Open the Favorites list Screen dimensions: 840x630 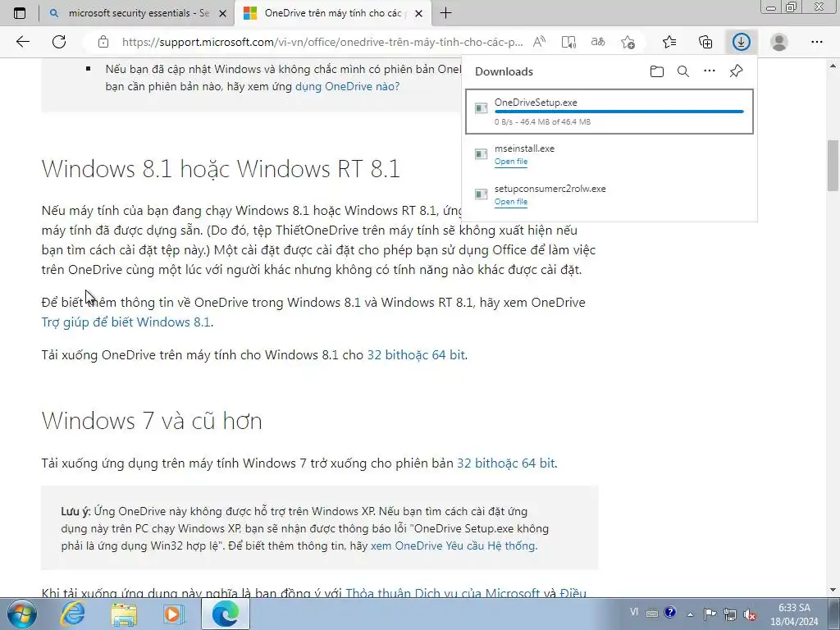pos(669,42)
